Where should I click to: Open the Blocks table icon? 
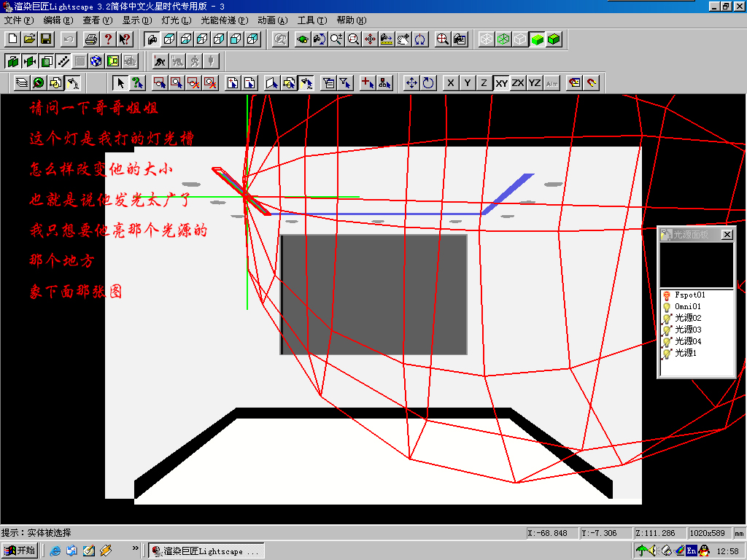coord(55,83)
